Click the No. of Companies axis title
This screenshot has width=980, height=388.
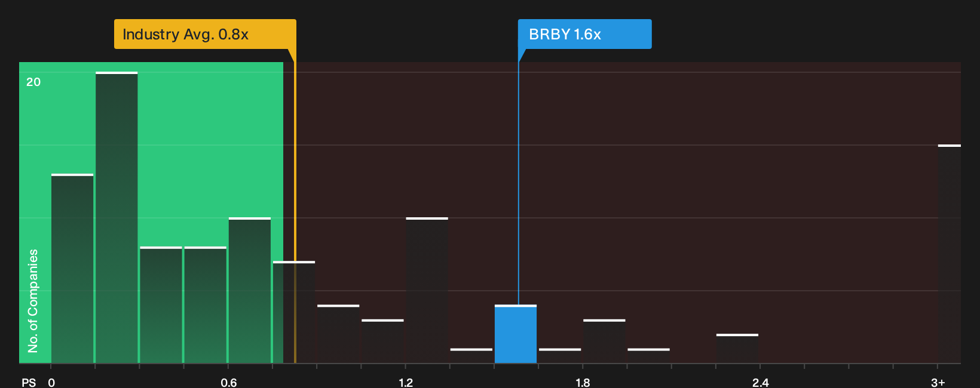tap(33, 301)
